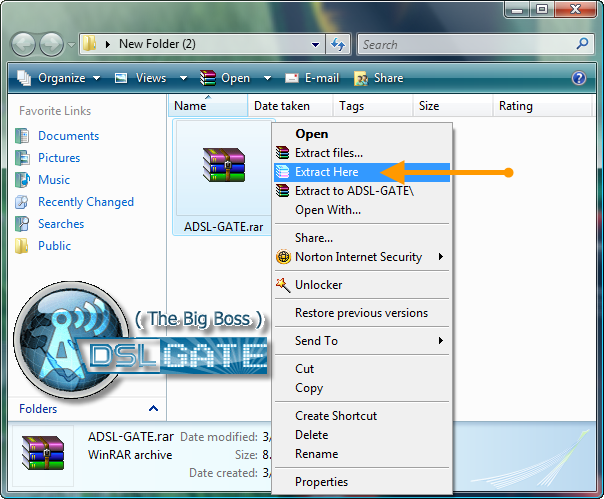Choose Create Shortcut in context menu
Image resolution: width=604 pixels, height=499 pixels.
[362, 416]
